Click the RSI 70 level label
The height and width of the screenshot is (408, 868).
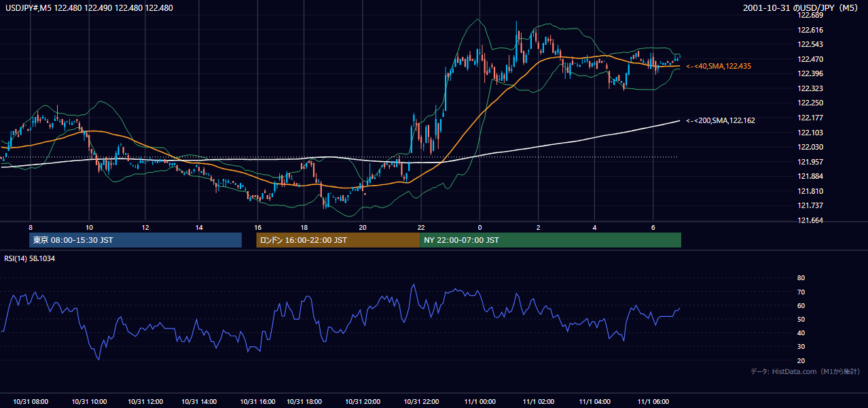tap(801, 292)
